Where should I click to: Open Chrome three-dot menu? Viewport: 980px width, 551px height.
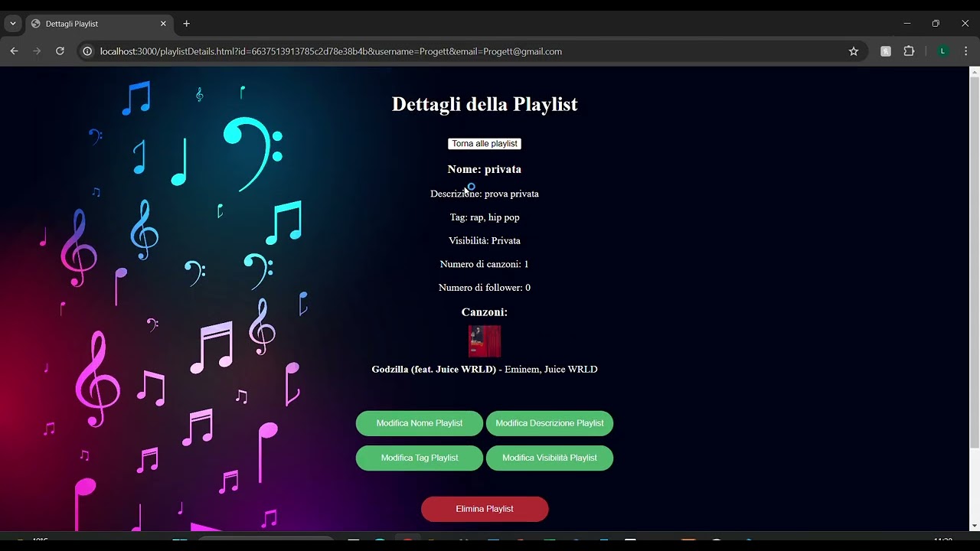point(965,51)
